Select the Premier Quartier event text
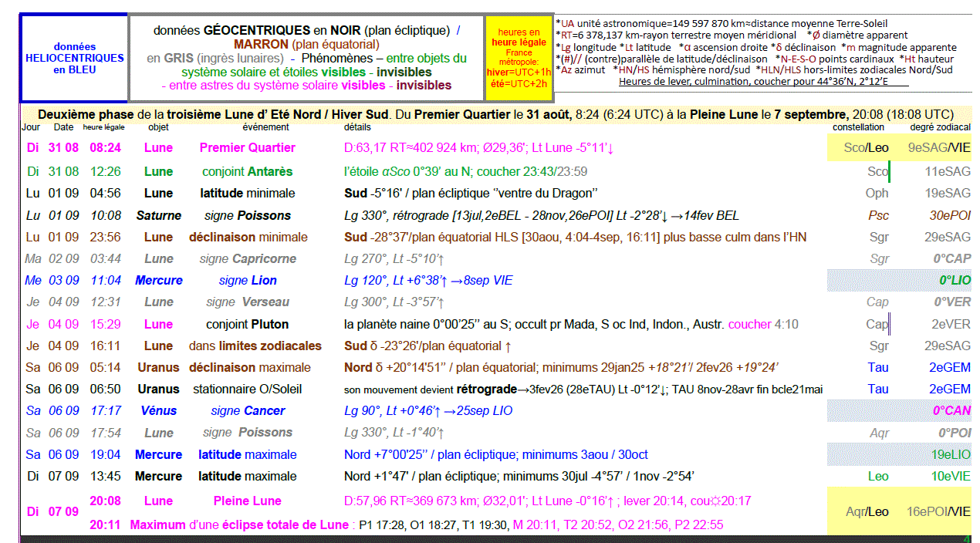Viewport: 980px width, 543px height. (247, 148)
